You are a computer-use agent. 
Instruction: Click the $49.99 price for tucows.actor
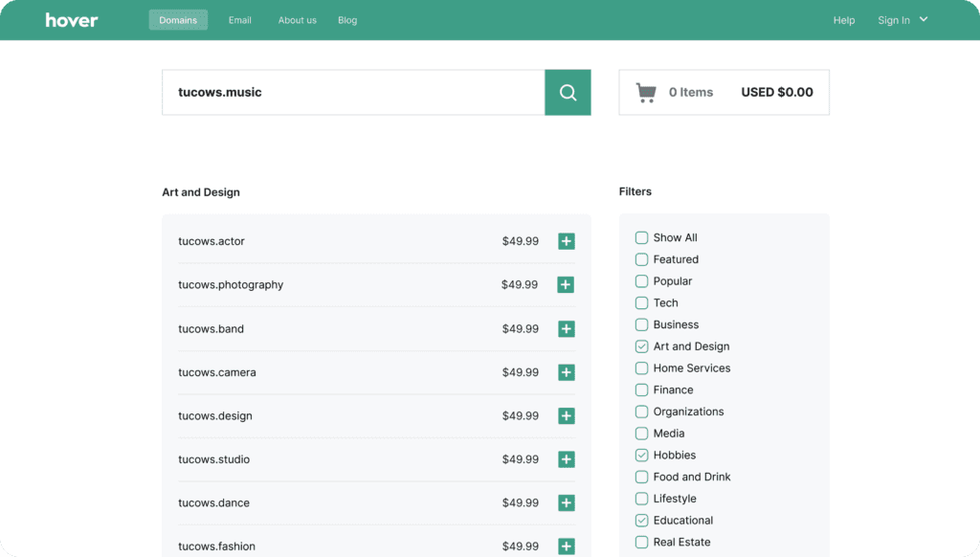click(520, 241)
